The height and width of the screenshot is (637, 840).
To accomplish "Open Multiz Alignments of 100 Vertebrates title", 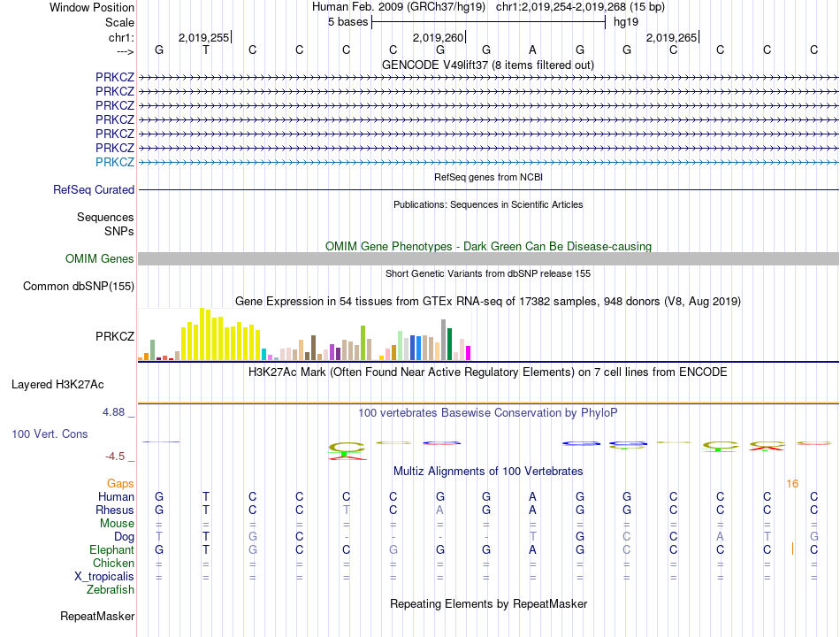I will click(x=488, y=472).
